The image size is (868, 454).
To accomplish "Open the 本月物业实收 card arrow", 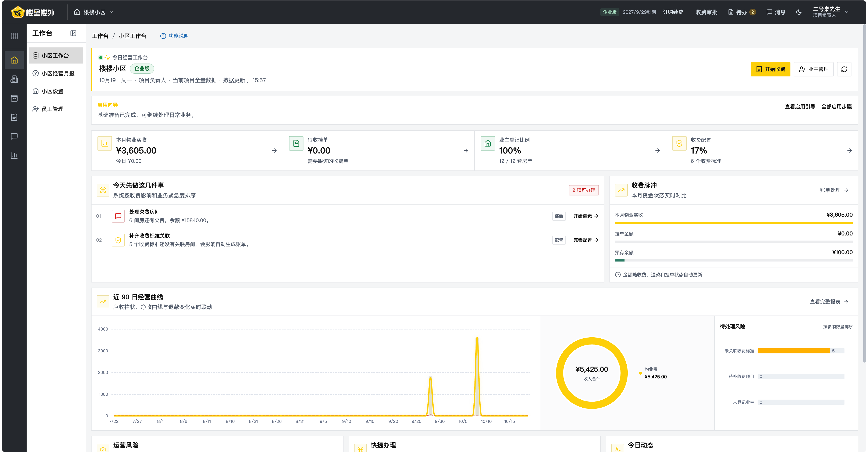I will click(274, 151).
